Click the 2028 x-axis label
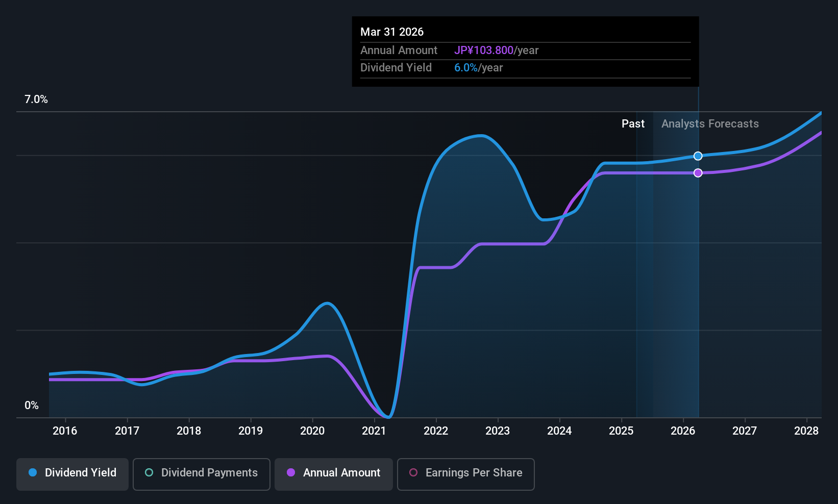 [806, 431]
